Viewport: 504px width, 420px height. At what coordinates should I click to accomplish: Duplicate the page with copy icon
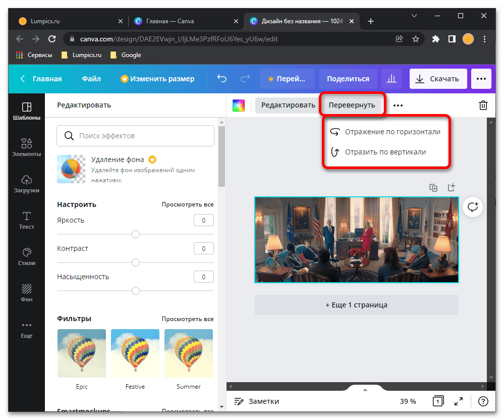tap(433, 187)
